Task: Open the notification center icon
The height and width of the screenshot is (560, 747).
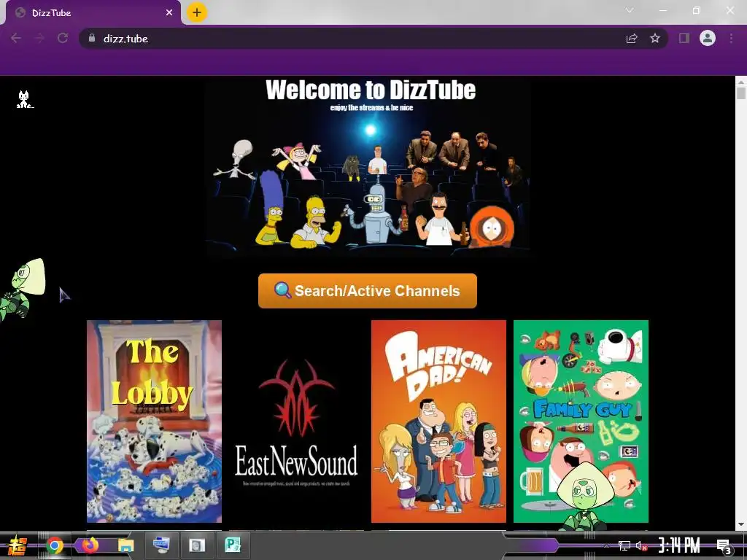Action: 723,546
